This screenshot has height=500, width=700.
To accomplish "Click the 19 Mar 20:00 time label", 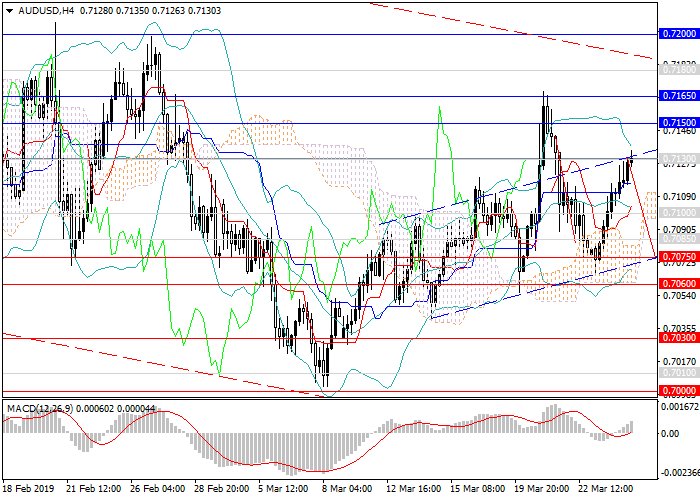I will pyautogui.click(x=542, y=489).
